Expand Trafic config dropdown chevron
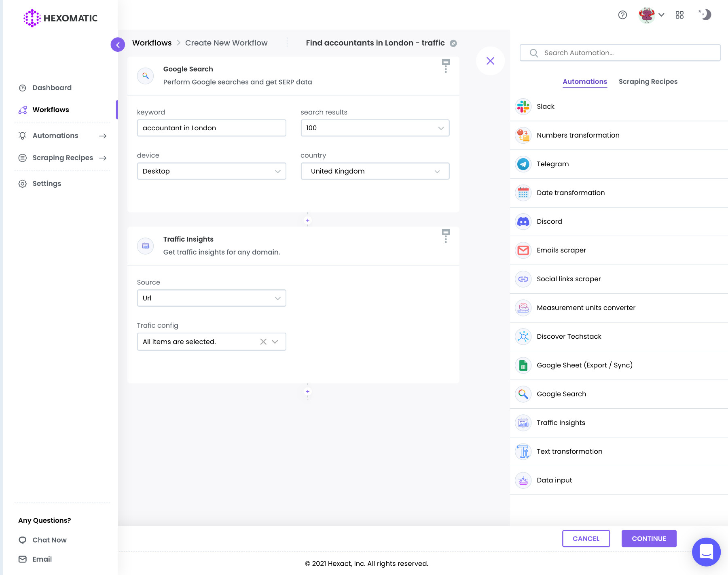The width and height of the screenshot is (728, 575). (x=275, y=342)
